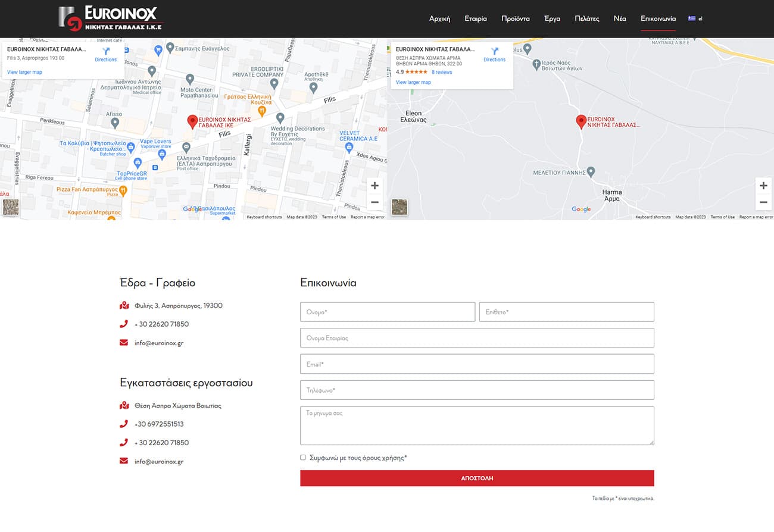The height and width of the screenshot is (532, 774).
Task: Click the Φυλής 3, Ασπρόπυργος address
Action: point(179,306)
